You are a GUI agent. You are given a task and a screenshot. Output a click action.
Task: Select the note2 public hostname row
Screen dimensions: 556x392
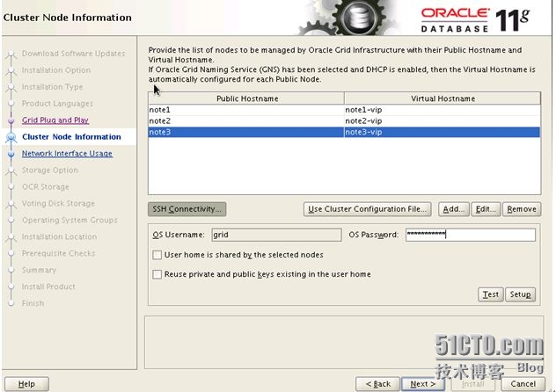click(x=246, y=120)
